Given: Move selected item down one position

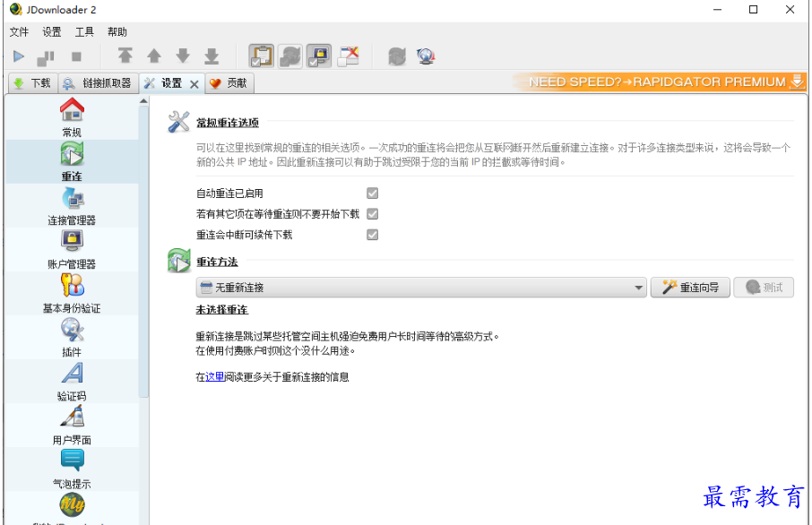Looking at the screenshot, I should pos(183,56).
